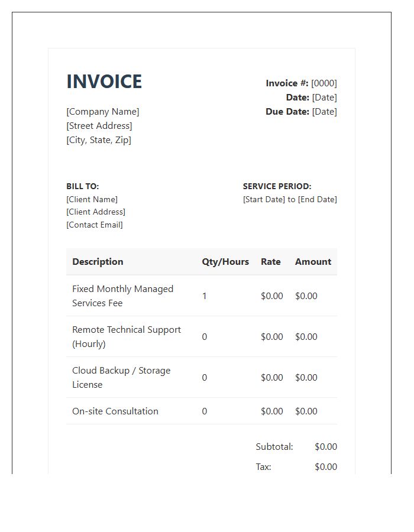Select Remote Technical Support (Hourly) description
The image size is (414, 532).
pyautogui.click(x=126, y=337)
